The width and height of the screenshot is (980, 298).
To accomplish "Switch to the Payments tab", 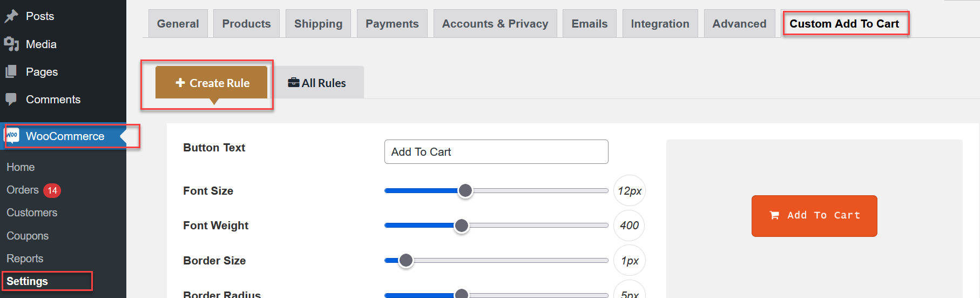I will [392, 24].
